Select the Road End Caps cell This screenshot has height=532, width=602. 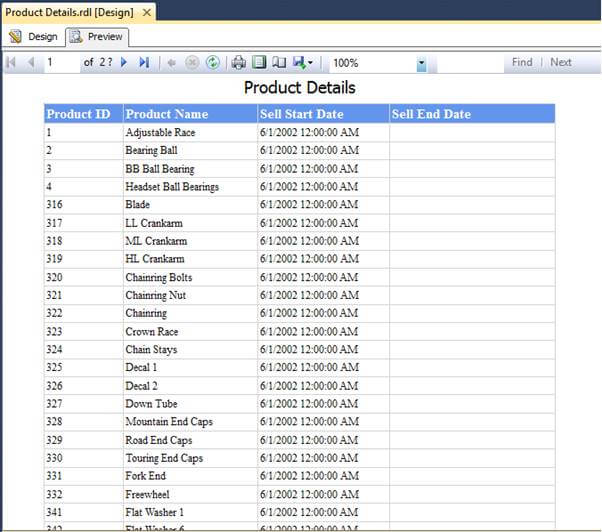pyautogui.click(x=190, y=440)
